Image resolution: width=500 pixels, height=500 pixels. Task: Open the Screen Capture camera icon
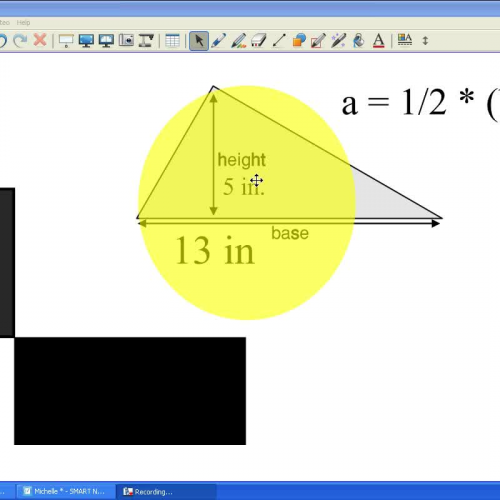pos(126,40)
